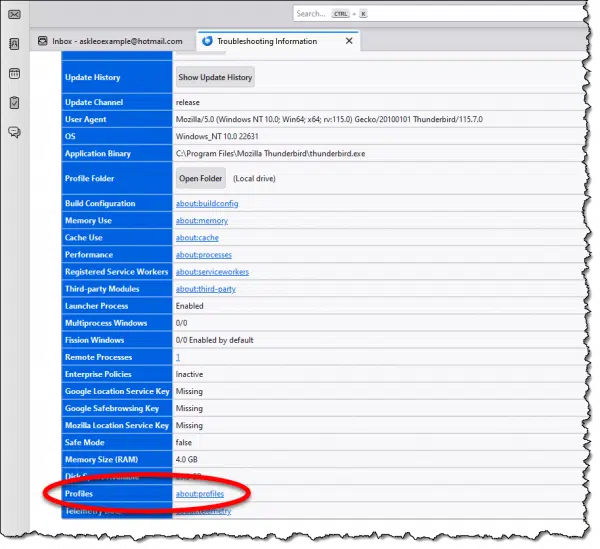Open the Calendar icon in sidebar

pyautogui.click(x=14, y=73)
